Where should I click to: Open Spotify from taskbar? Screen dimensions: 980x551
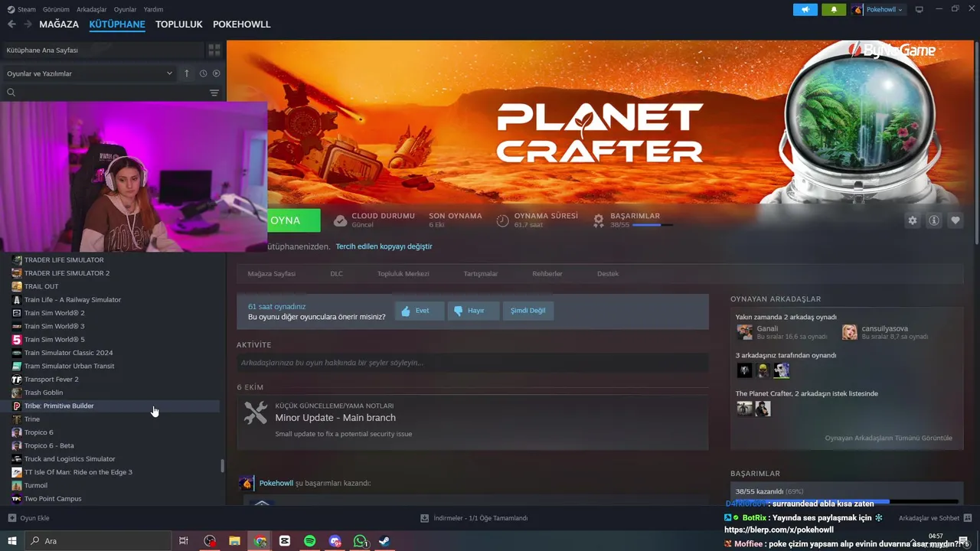click(x=310, y=541)
